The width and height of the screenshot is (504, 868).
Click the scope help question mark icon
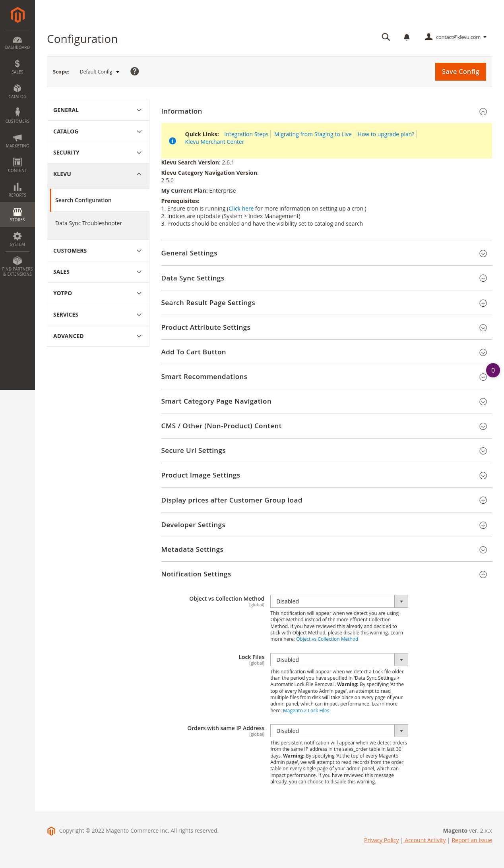pyautogui.click(x=135, y=72)
